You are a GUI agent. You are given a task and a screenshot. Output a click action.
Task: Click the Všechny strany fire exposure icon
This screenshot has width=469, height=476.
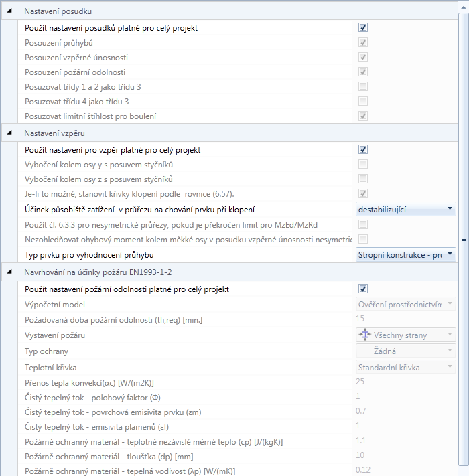click(364, 335)
